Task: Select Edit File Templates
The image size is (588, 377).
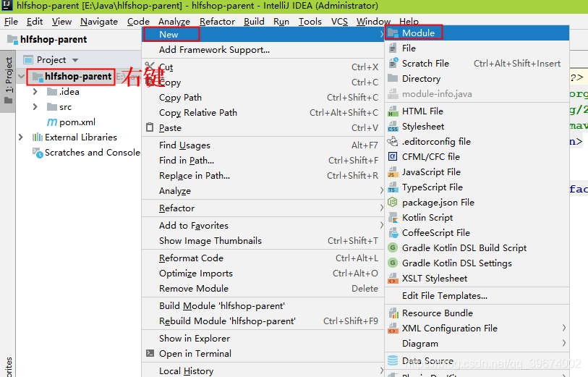Action: [x=477, y=296]
